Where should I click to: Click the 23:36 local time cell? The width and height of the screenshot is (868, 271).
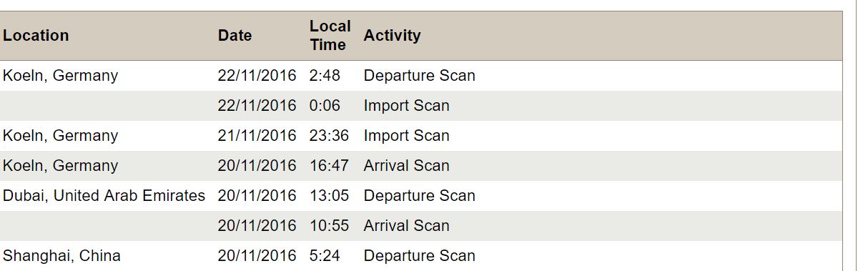329,136
